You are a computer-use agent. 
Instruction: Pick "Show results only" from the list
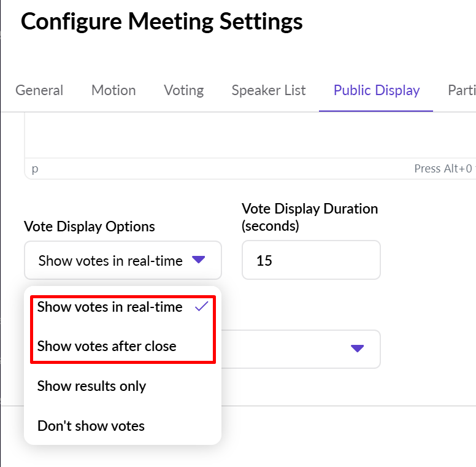[91, 386]
